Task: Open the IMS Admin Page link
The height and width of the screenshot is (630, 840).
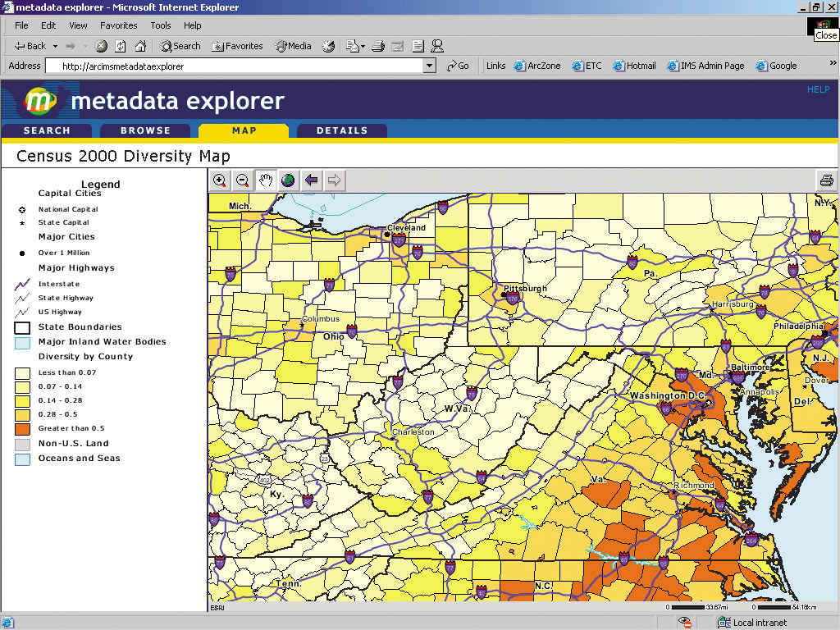Action: pyautogui.click(x=706, y=66)
